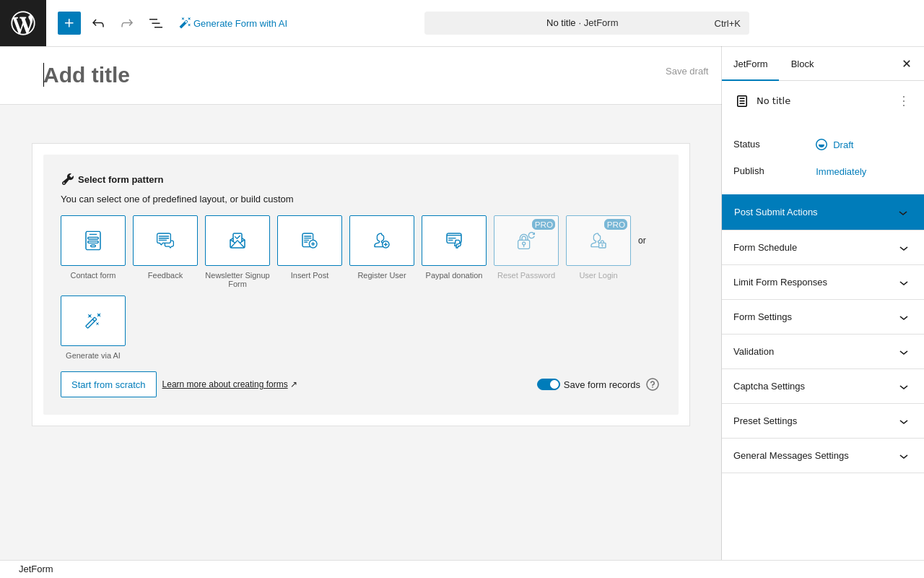This screenshot has height=578, width=924.
Task: Click Generate Form with AI
Action: (x=233, y=23)
